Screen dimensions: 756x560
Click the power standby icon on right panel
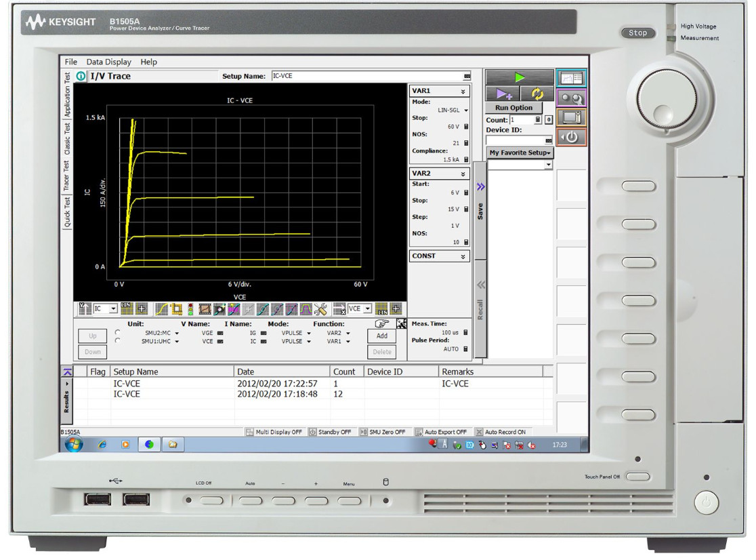tap(570, 136)
